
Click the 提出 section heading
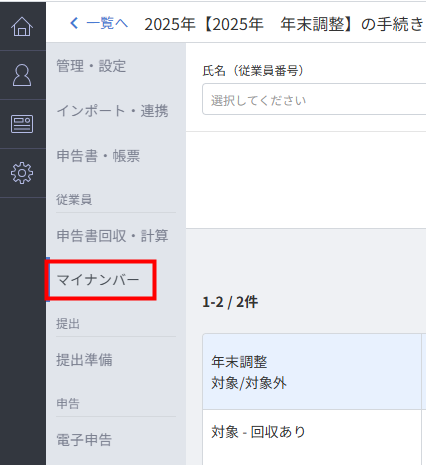(68, 324)
